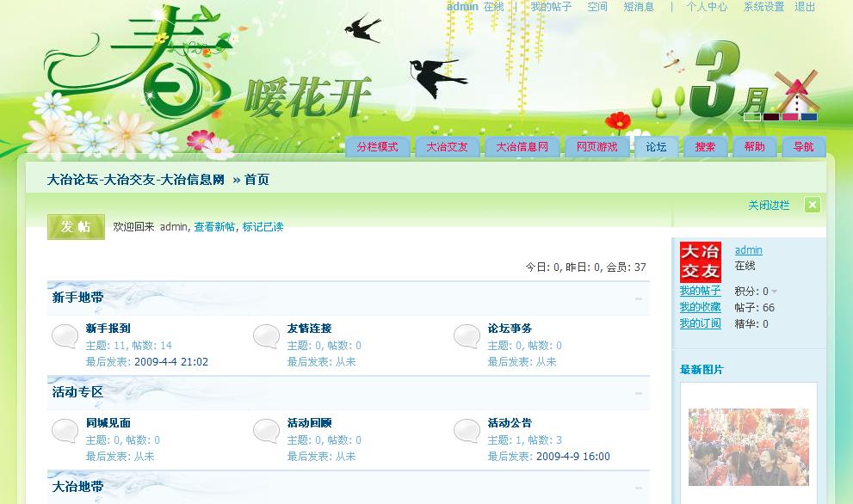Open last post dated 2009-4-4 21:02
Image resolution: width=853 pixels, height=504 pixels.
[x=171, y=362]
